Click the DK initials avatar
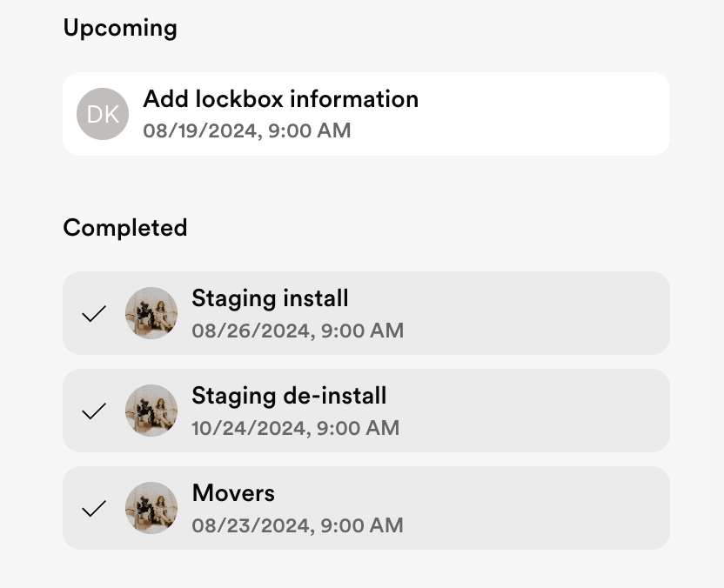This screenshot has height=588, width=724. point(103,114)
